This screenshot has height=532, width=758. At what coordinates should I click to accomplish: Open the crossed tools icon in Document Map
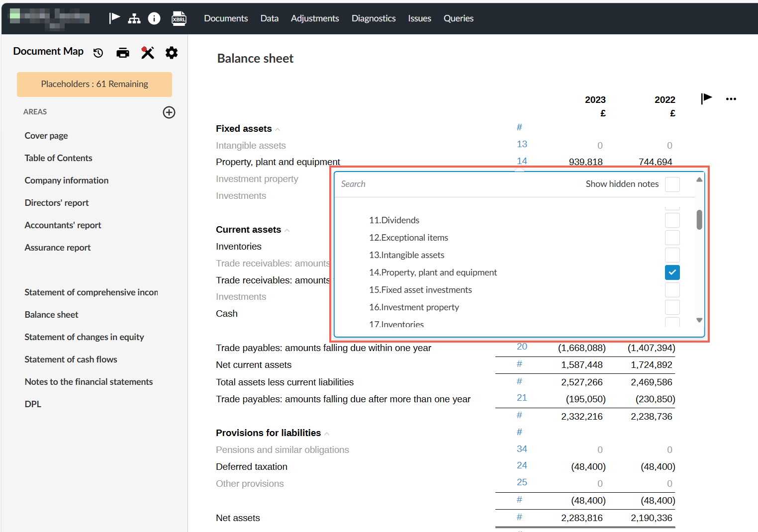(x=148, y=53)
